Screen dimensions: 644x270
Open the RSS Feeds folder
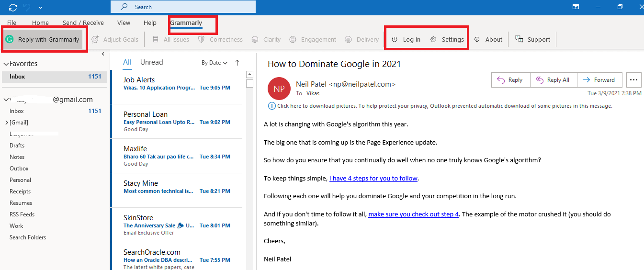click(x=22, y=214)
